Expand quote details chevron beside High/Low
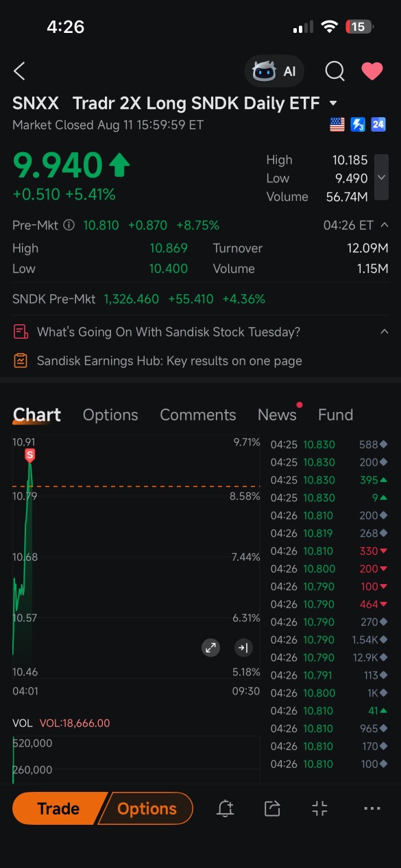401x868 pixels. 381,178
